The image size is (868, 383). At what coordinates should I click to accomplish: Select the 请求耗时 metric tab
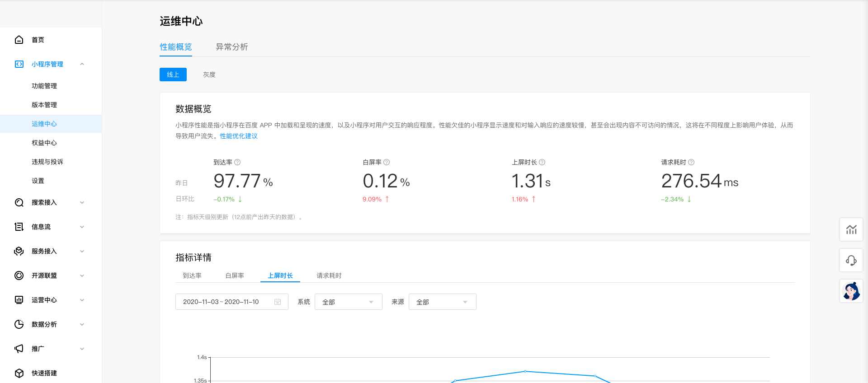(329, 276)
